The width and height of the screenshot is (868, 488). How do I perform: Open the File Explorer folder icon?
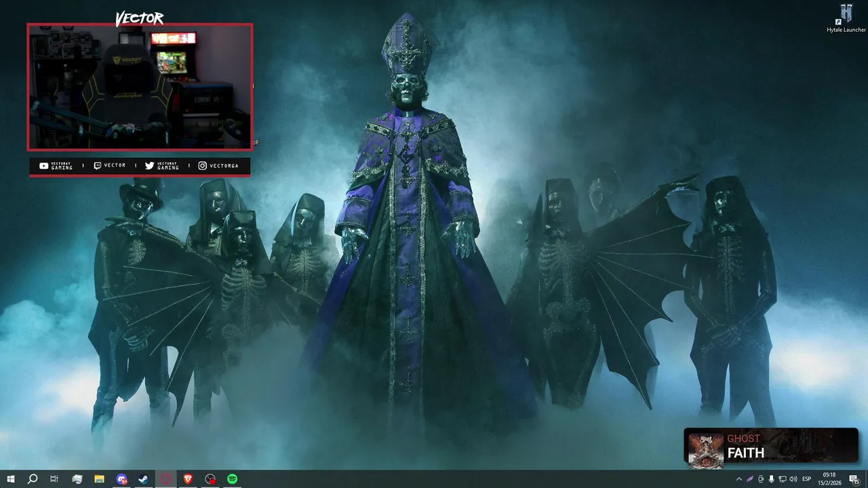[x=99, y=479]
